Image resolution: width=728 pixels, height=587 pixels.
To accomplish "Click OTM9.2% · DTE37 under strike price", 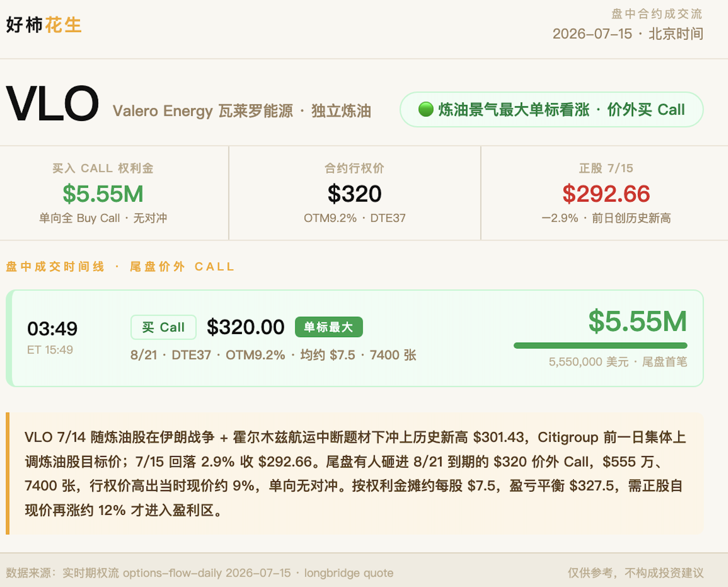I will [354, 218].
